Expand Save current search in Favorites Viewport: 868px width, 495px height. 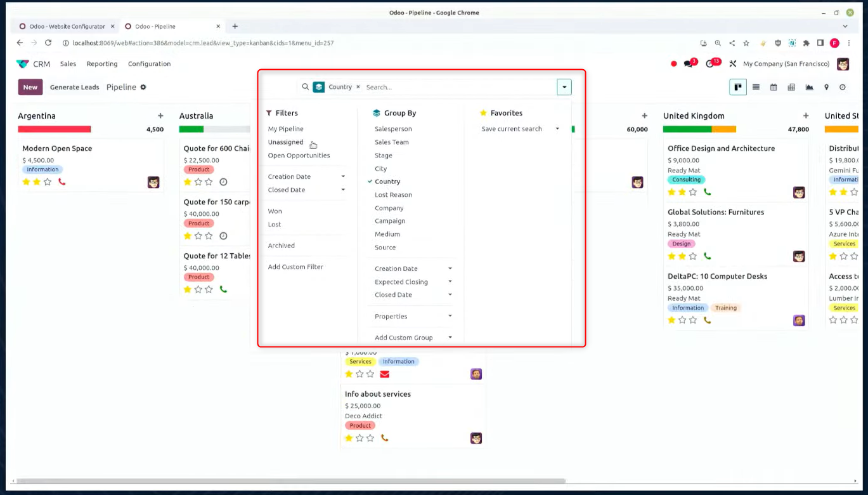tap(521, 129)
